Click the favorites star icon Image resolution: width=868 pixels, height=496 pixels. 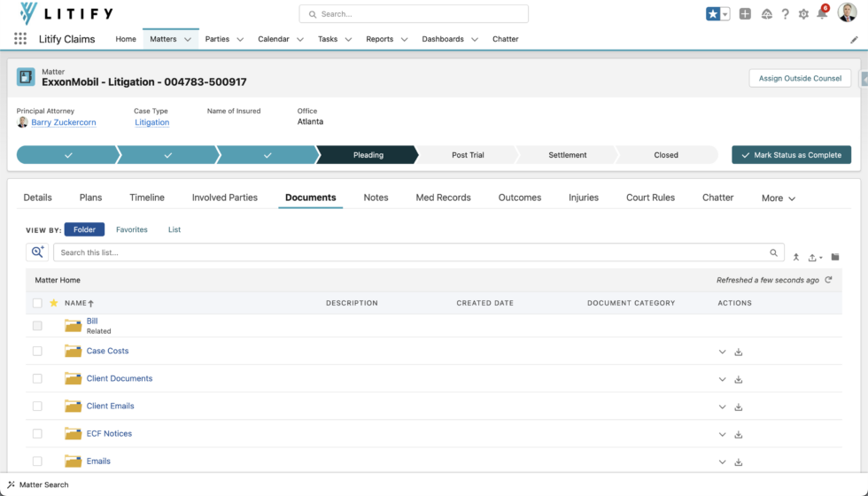point(712,14)
